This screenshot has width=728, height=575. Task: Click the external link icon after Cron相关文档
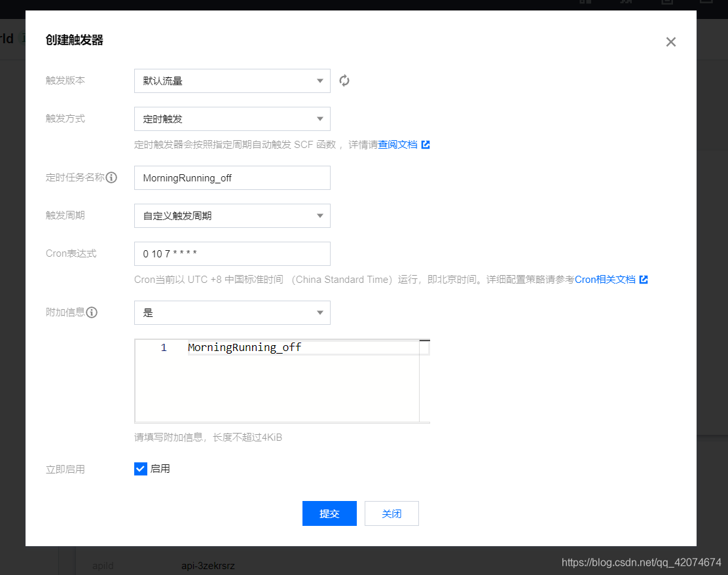tap(644, 280)
